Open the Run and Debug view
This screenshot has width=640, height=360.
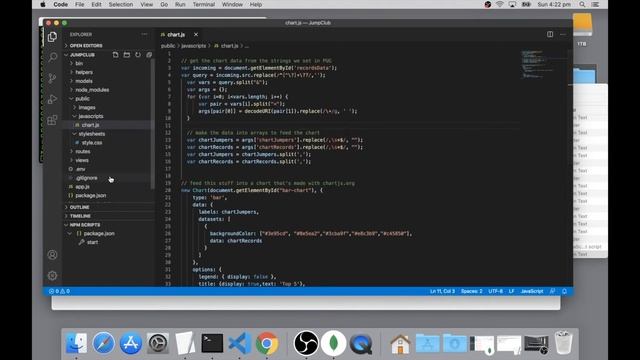click(x=52, y=99)
